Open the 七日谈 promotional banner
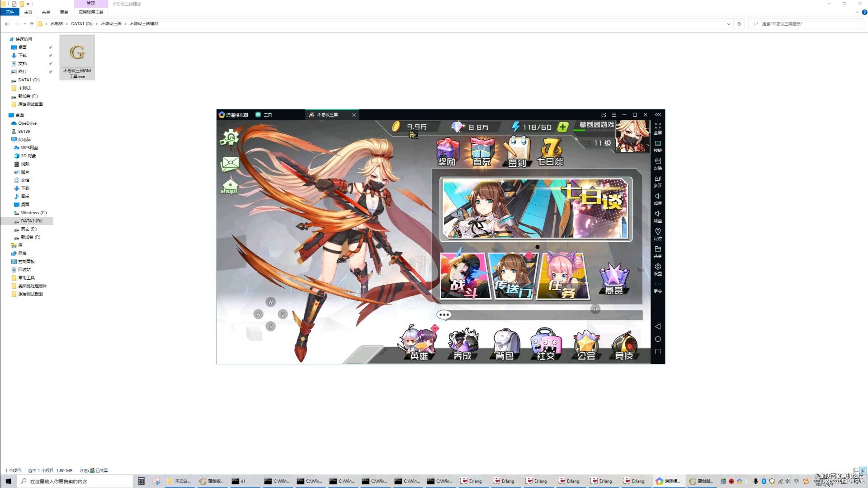 click(536, 209)
